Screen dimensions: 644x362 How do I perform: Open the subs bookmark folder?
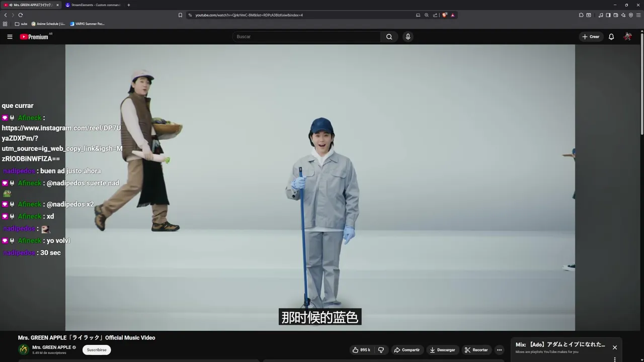(x=21, y=24)
